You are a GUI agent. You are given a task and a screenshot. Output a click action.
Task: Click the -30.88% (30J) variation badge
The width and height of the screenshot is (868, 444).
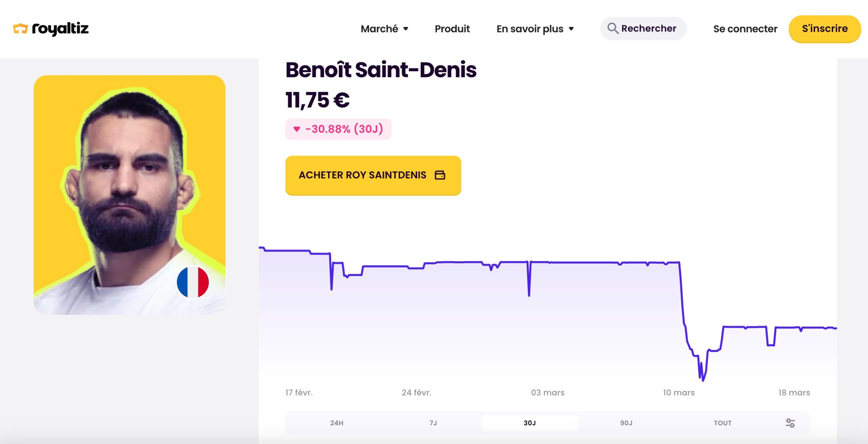[x=338, y=129]
